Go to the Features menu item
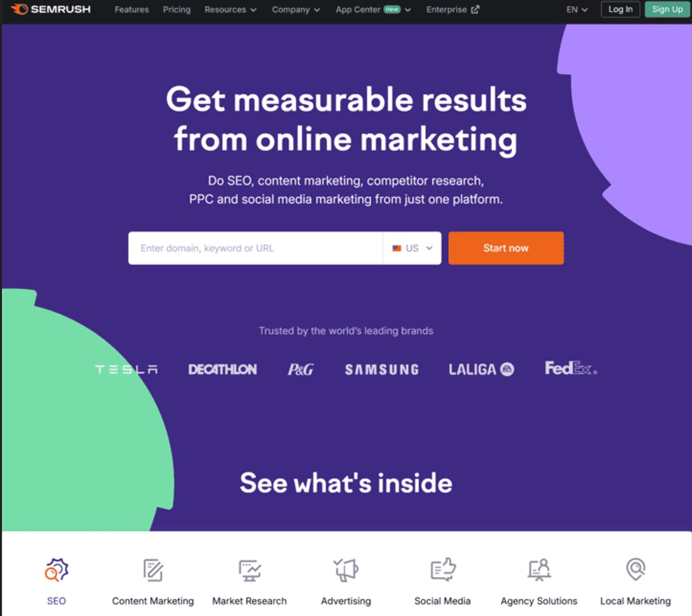The image size is (692, 616). pos(131,9)
